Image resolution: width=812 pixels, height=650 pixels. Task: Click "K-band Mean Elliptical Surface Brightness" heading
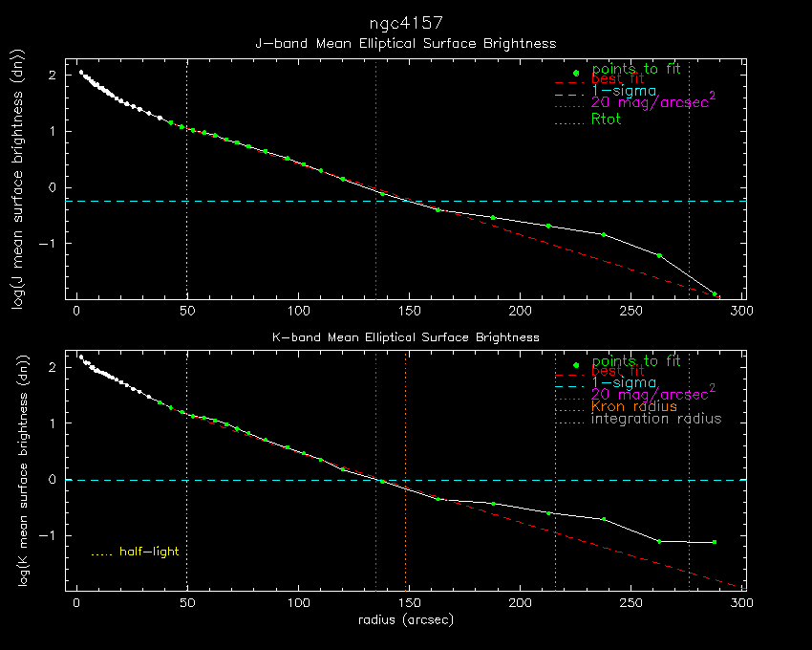405,337
